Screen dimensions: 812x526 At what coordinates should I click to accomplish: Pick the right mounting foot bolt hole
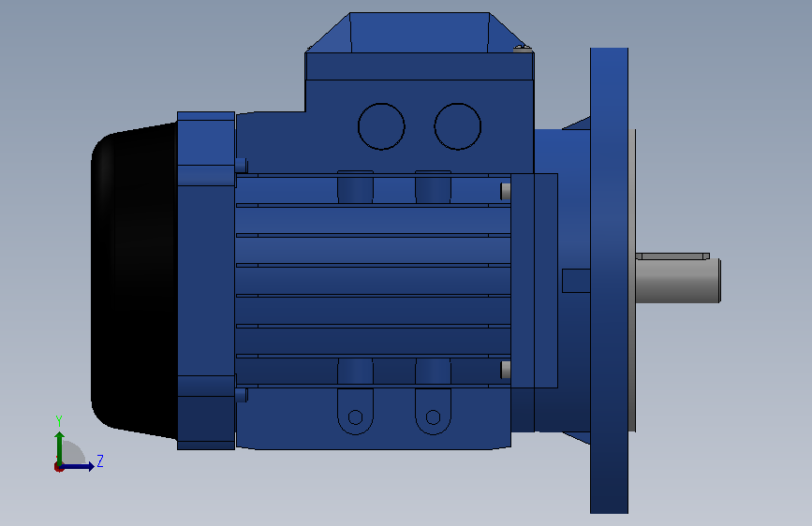pyautogui.click(x=433, y=416)
